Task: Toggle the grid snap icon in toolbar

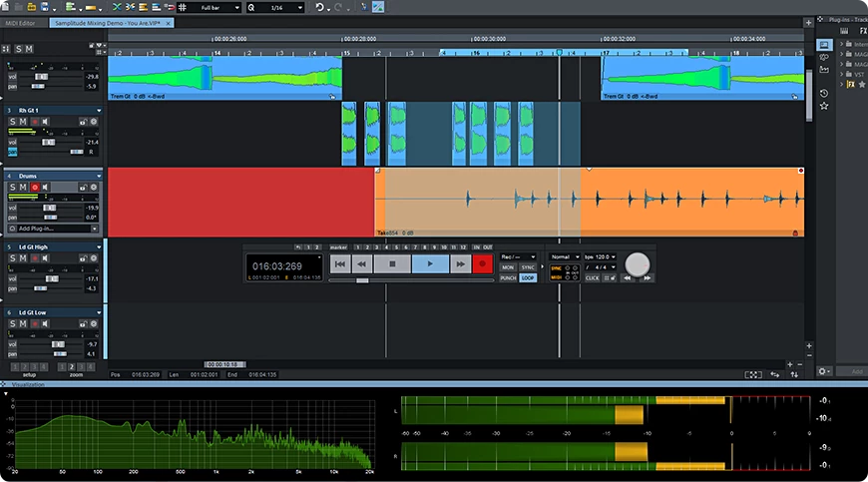Action: click(x=183, y=7)
